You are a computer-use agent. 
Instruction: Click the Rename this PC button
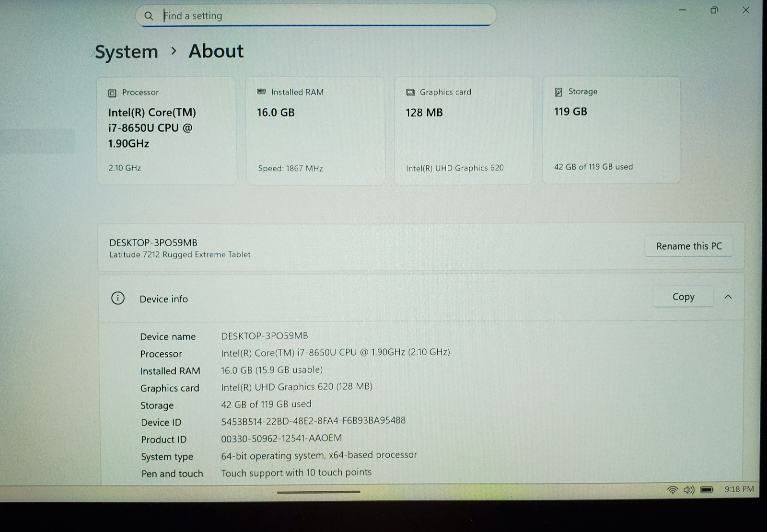pos(689,246)
